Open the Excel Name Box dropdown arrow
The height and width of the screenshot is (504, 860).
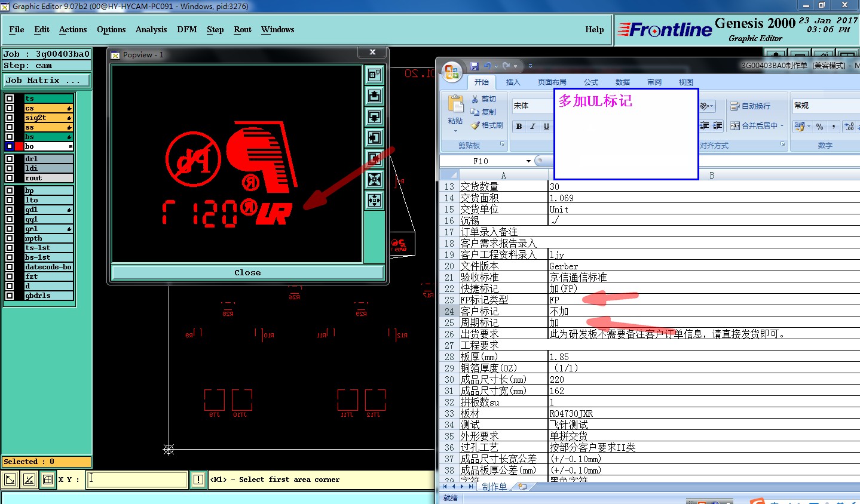528,161
